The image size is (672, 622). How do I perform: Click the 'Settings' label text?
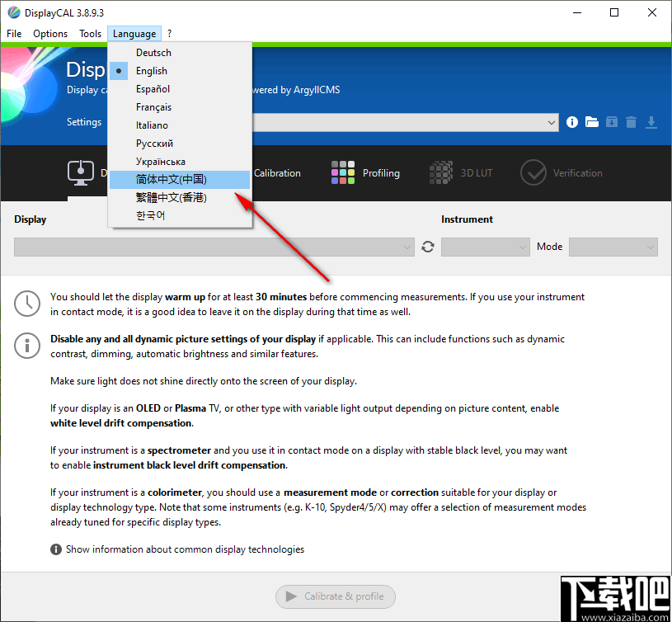[84, 122]
